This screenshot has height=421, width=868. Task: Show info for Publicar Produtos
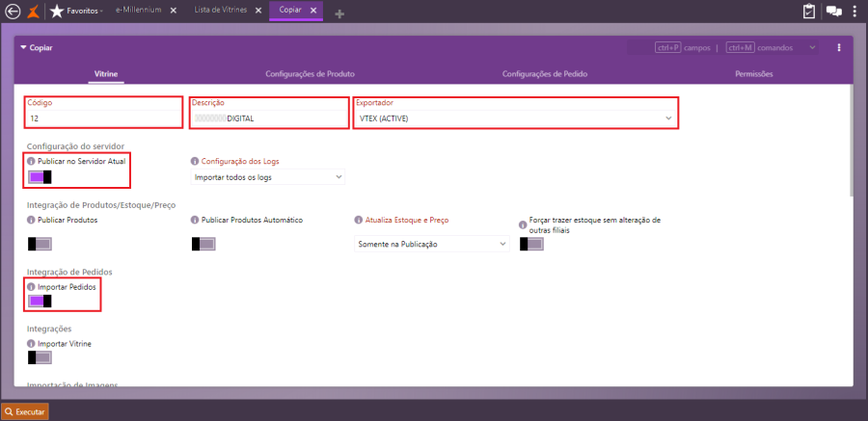coord(31,220)
